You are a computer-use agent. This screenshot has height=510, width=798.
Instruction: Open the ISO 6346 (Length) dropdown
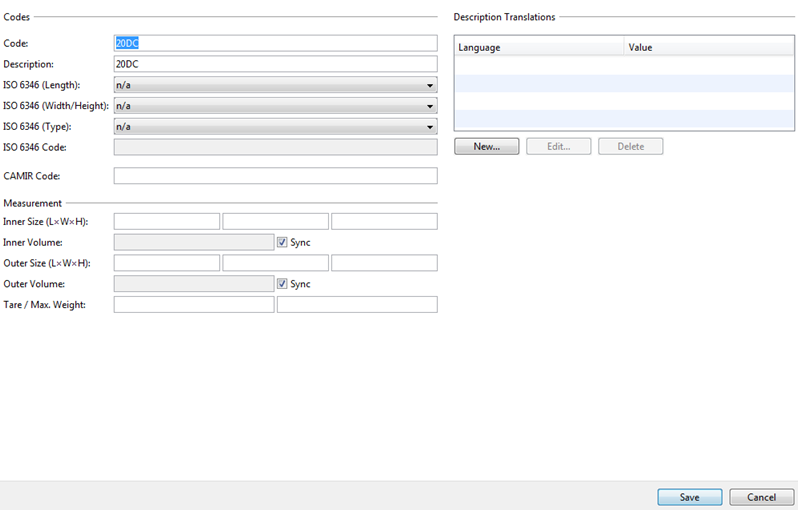[x=275, y=85]
